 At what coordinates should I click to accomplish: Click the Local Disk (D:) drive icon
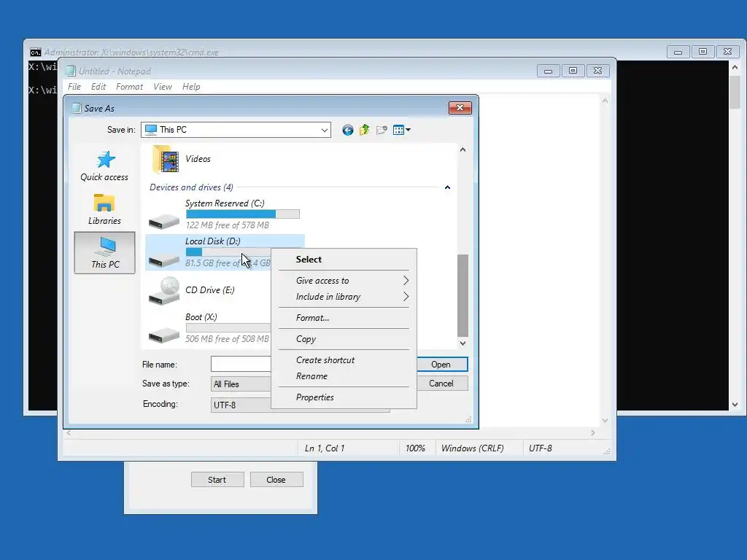[164, 259]
